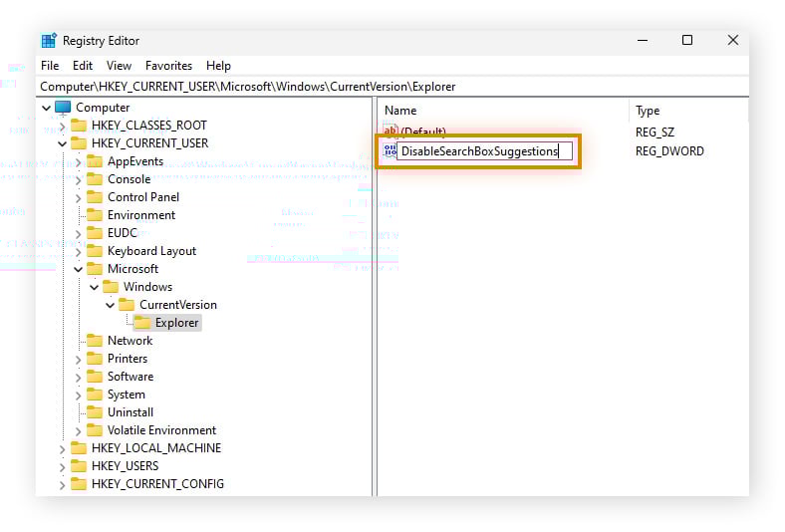Image resolution: width=785 pixels, height=532 pixels.
Task: Expand the EUDC key chevron
Action: tap(78, 234)
